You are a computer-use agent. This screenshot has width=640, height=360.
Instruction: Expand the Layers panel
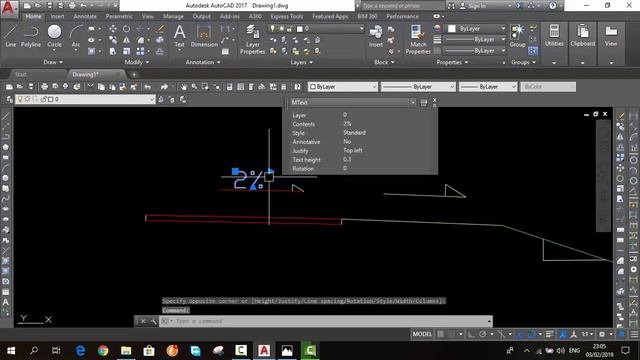pyautogui.click(x=301, y=62)
